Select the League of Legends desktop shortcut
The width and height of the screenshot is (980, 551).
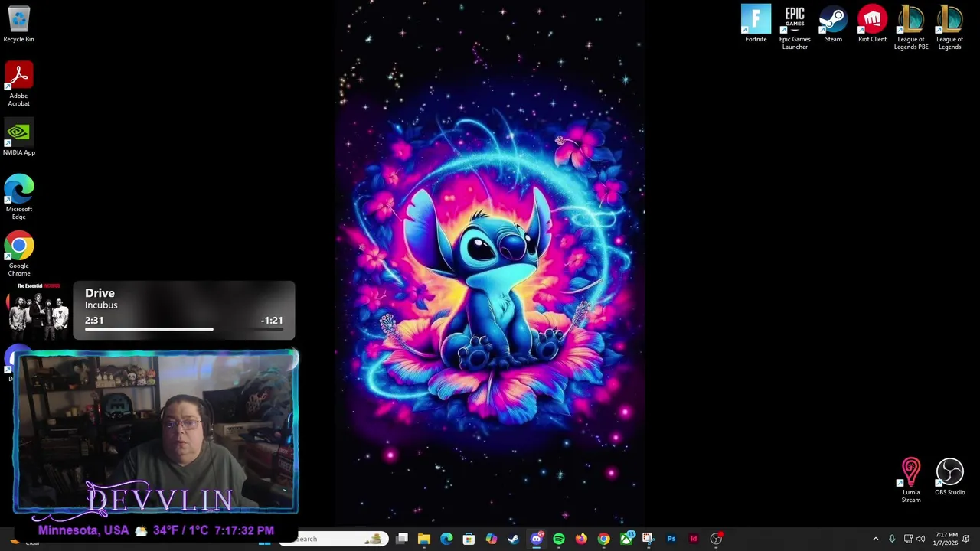coord(949,28)
